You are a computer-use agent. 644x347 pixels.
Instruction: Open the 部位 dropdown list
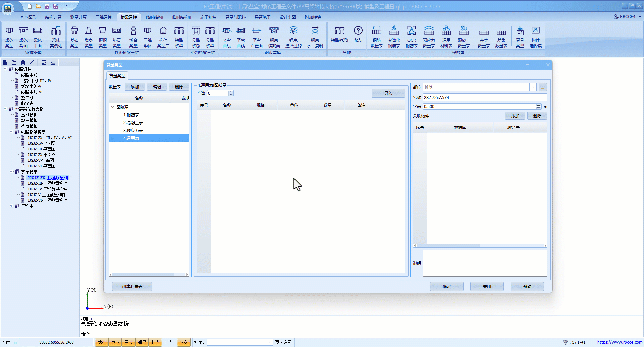pyautogui.click(x=533, y=87)
